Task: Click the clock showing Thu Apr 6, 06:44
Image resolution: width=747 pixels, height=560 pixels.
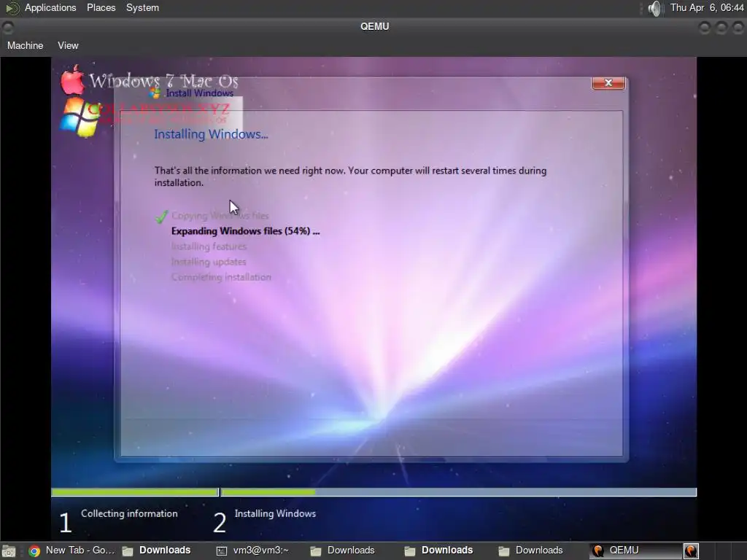Action: pyautogui.click(x=707, y=7)
